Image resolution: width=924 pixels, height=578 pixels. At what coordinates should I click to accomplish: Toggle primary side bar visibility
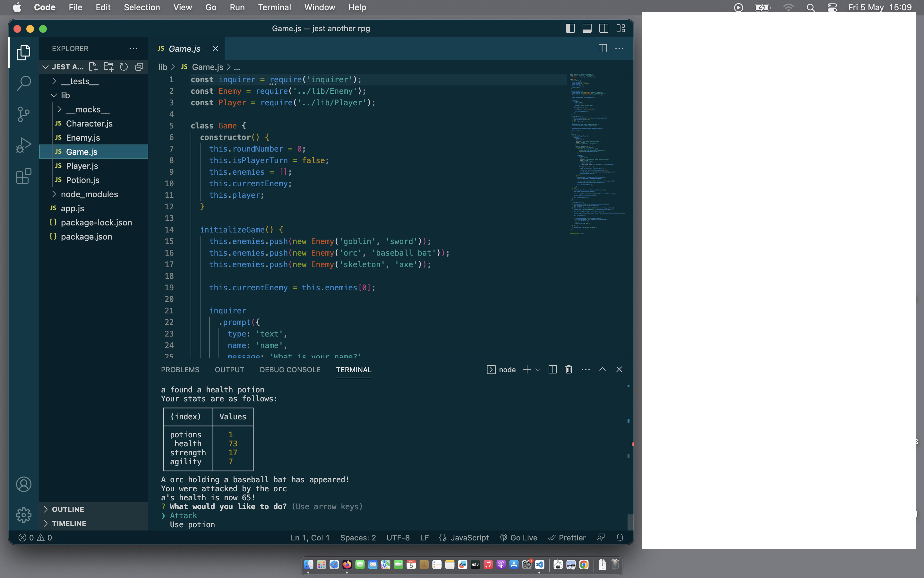[x=570, y=28]
